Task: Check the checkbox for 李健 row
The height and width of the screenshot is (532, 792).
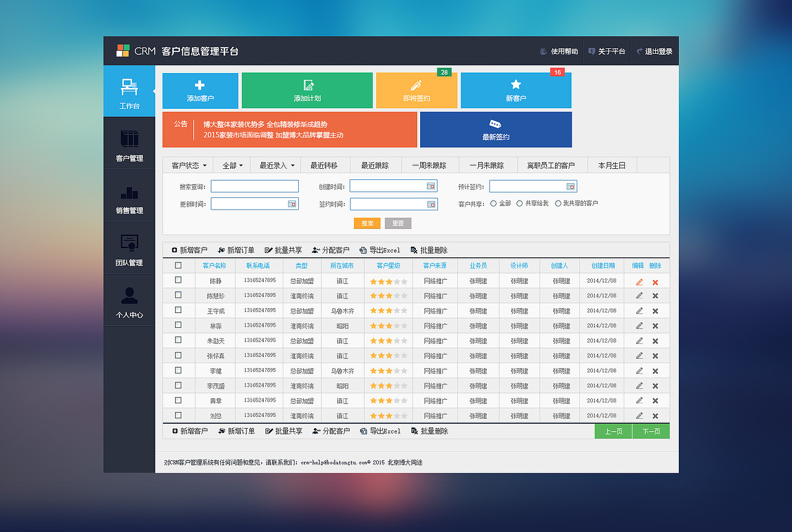Action: click(178, 370)
